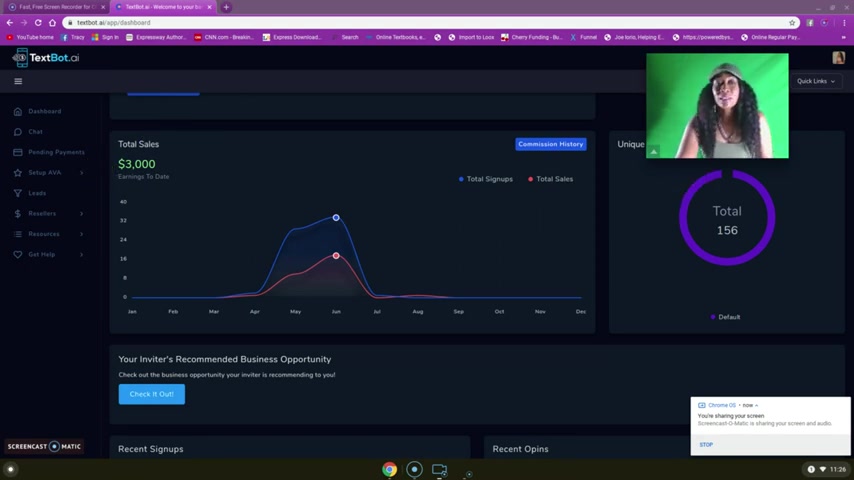Open the Quick Links dropdown

coord(816,81)
